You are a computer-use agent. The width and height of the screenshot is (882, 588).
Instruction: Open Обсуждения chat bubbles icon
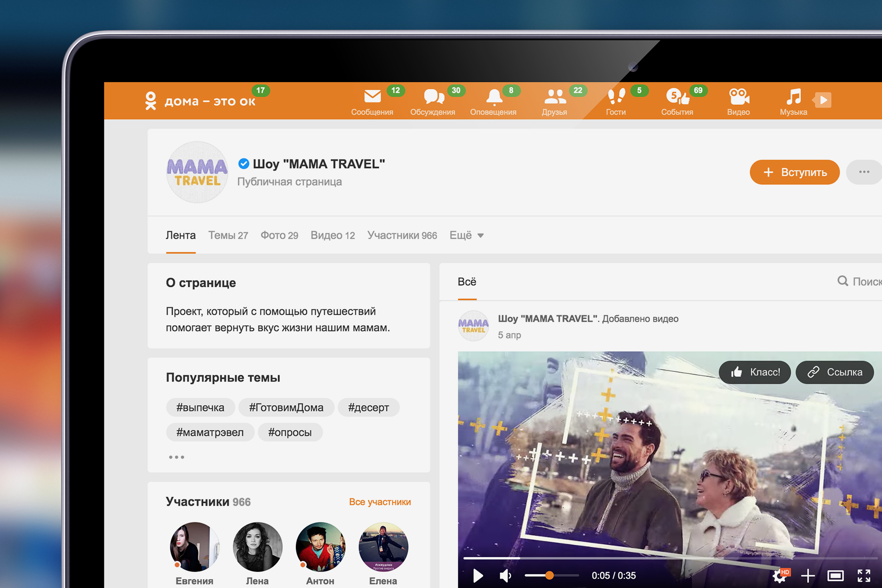coord(433,97)
